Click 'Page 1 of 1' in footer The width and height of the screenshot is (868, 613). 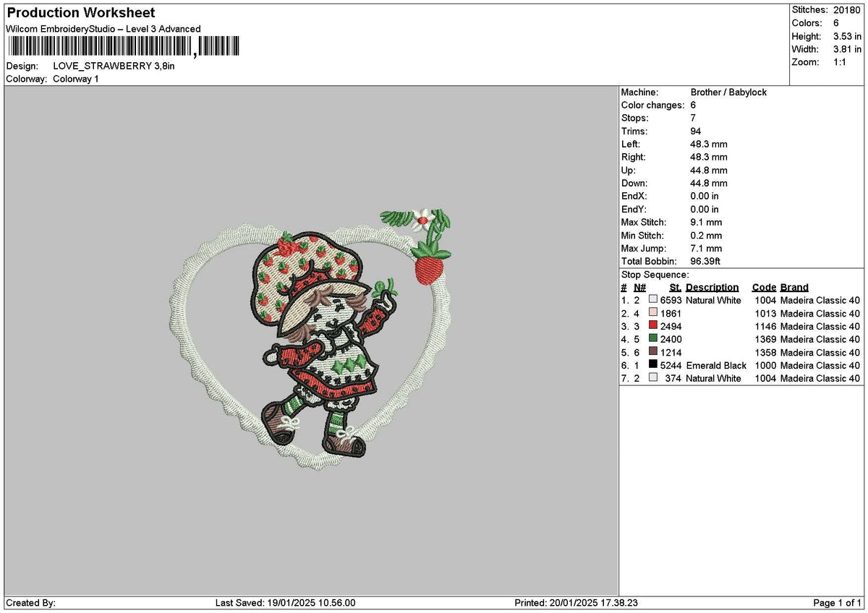coord(837,603)
